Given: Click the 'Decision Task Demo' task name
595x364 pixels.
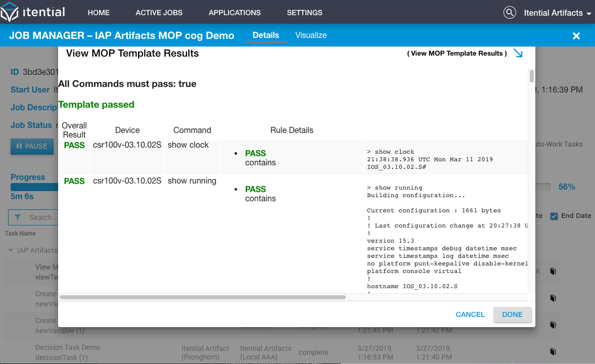Looking at the screenshot, I should 68,347.
